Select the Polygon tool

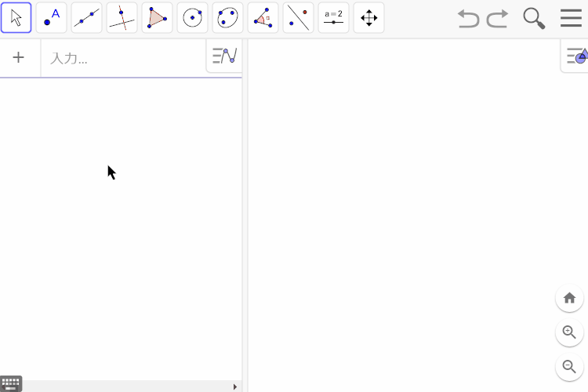pyautogui.click(x=157, y=17)
